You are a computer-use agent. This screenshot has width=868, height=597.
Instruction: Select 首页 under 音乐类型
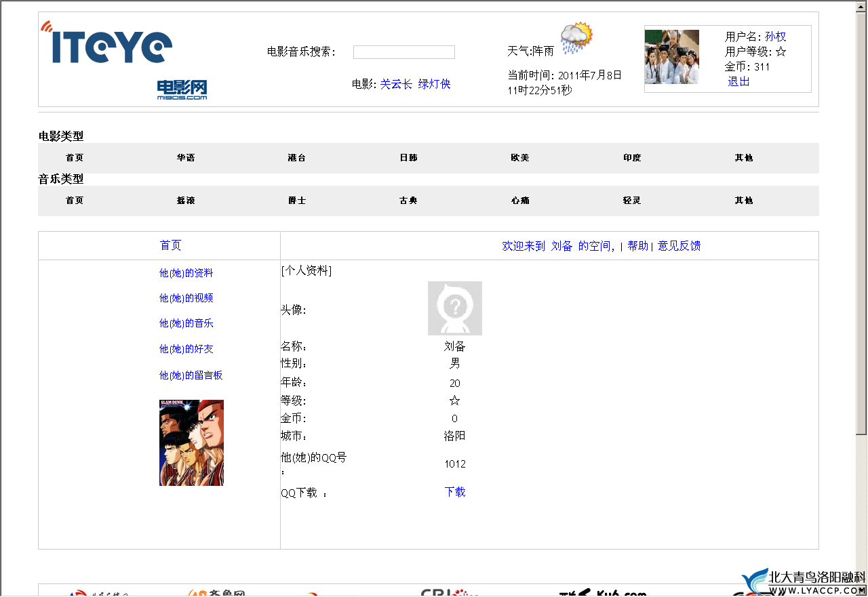75,201
